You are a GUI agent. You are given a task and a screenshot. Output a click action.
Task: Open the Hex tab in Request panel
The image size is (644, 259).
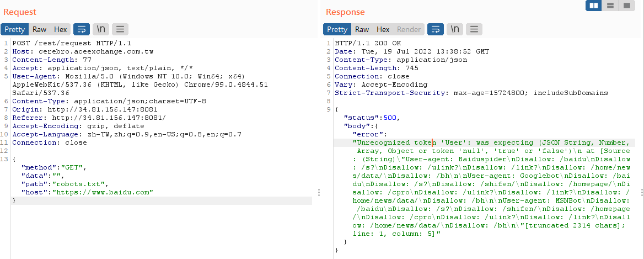tap(61, 29)
